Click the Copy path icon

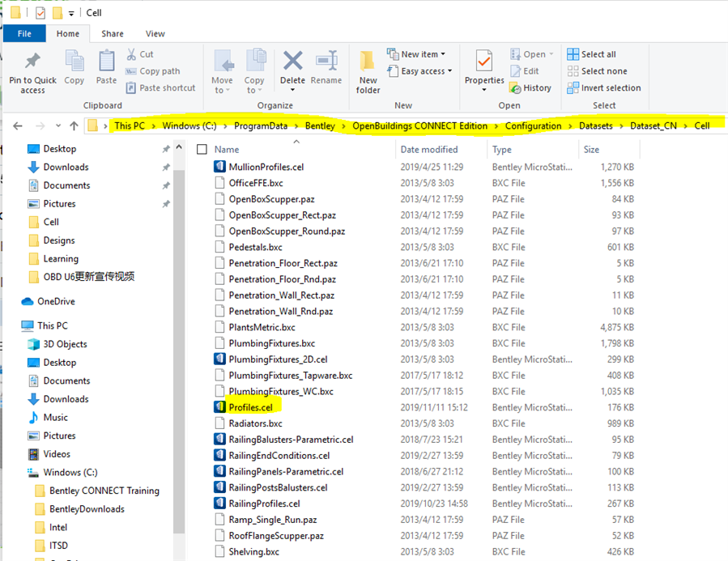(131, 71)
